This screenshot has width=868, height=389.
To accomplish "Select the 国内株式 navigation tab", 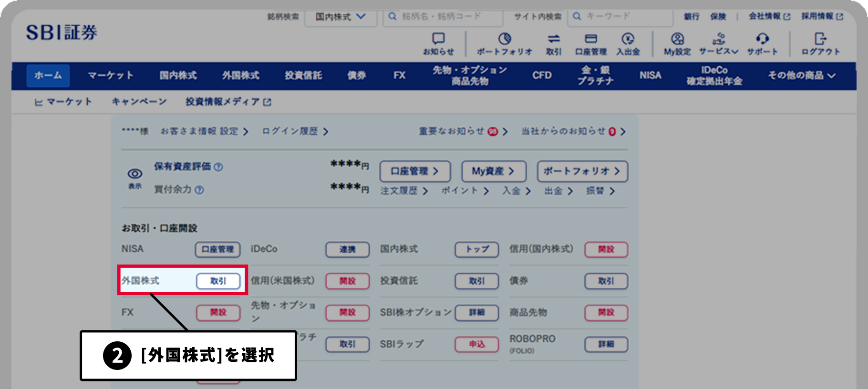I will tap(178, 75).
